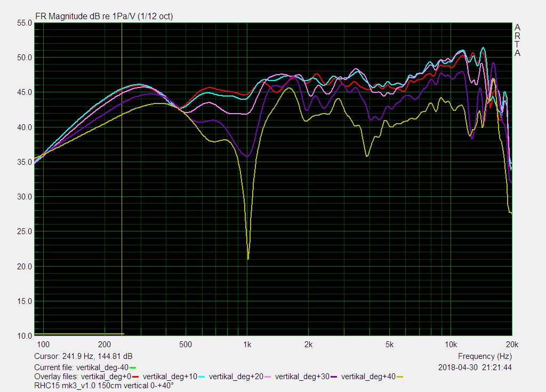Click the 'vertikal_deg+30' overlay label
Viewport: 546px width, 392px height.
pyautogui.click(x=302, y=377)
